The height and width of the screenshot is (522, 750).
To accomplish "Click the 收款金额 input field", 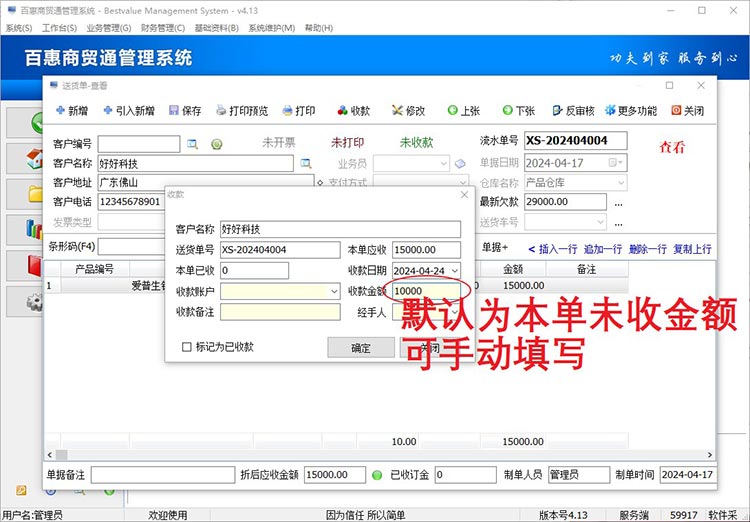I will 426,291.
